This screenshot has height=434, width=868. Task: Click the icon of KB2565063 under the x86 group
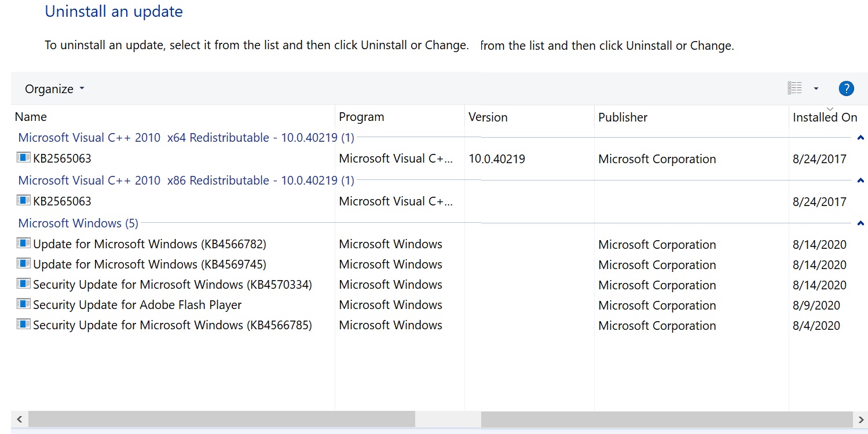coord(23,200)
